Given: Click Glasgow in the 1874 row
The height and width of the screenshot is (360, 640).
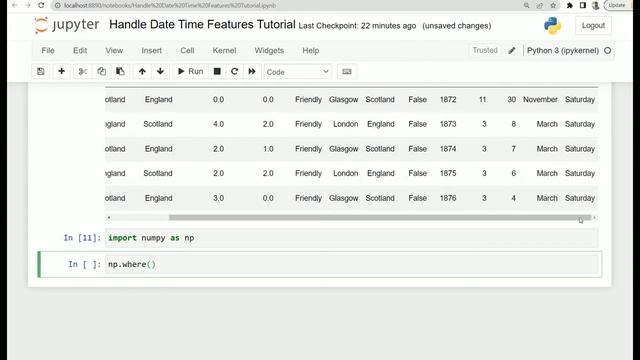Looking at the screenshot, I should (x=344, y=149).
